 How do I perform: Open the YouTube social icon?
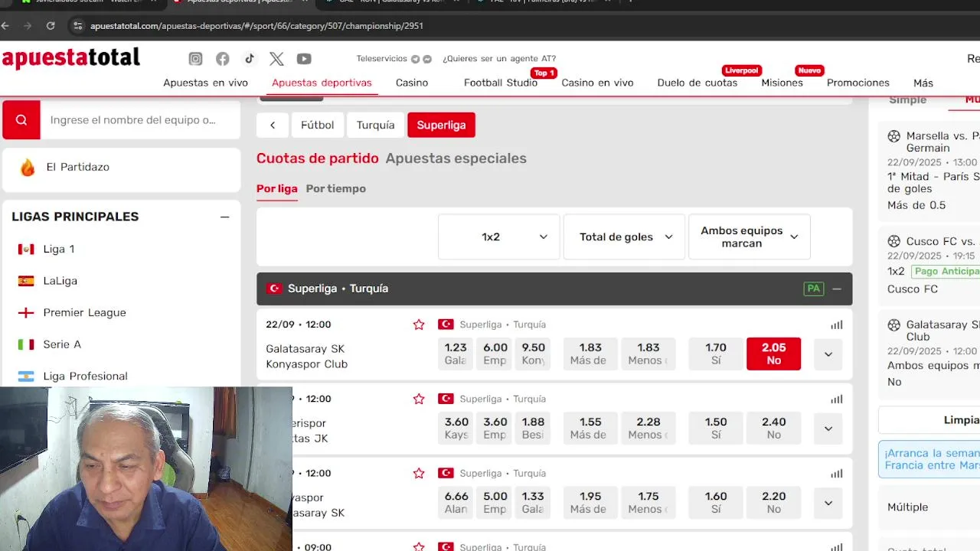click(304, 59)
